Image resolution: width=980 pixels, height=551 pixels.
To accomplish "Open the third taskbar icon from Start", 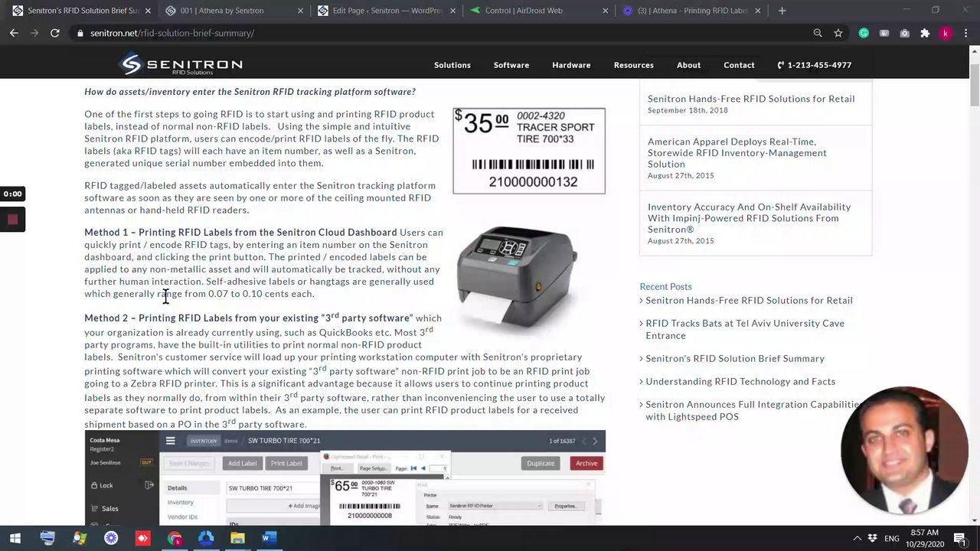I will pyautogui.click(x=79, y=538).
